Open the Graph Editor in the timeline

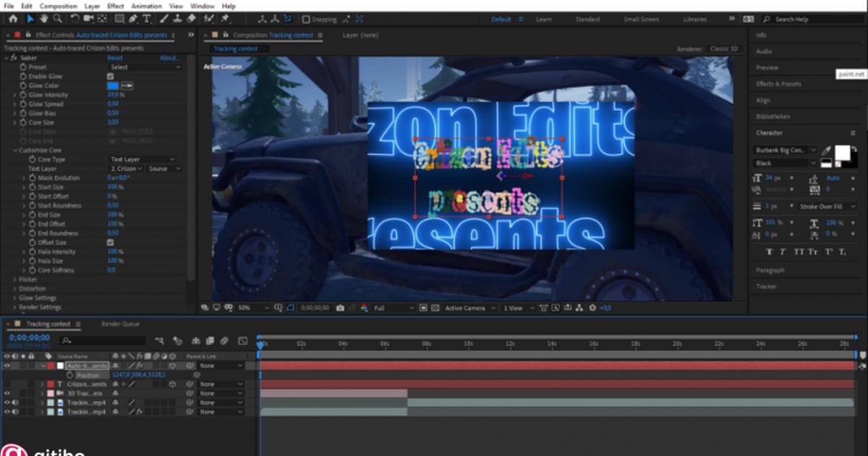tap(244, 340)
